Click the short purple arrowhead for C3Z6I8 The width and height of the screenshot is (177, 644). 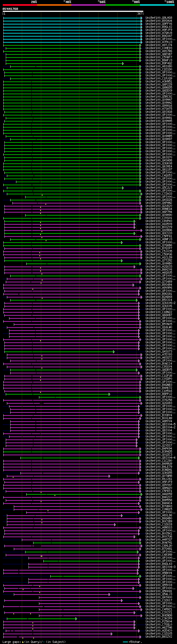115,525
